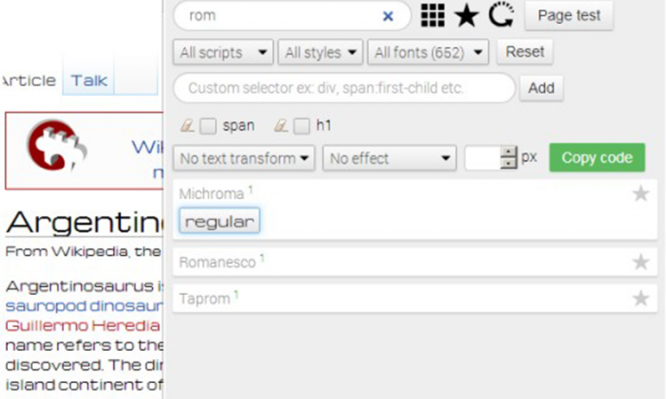This screenshot has width=666, height=399.
Task: Select the Taprom font entry
Action: click(x=415, y=298)
